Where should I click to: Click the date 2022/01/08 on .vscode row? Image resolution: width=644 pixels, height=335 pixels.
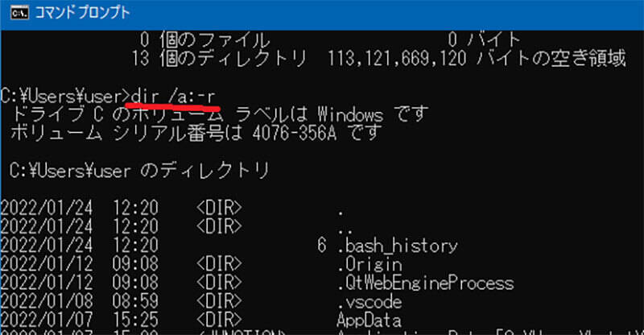[x=47, y=301]
